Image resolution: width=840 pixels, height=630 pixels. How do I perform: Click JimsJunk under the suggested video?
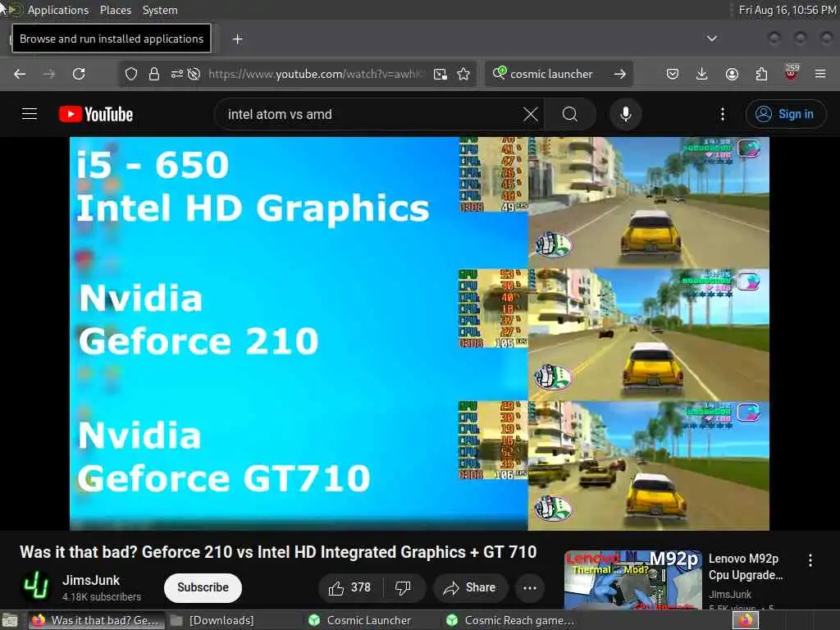click(x=729, y=594)
